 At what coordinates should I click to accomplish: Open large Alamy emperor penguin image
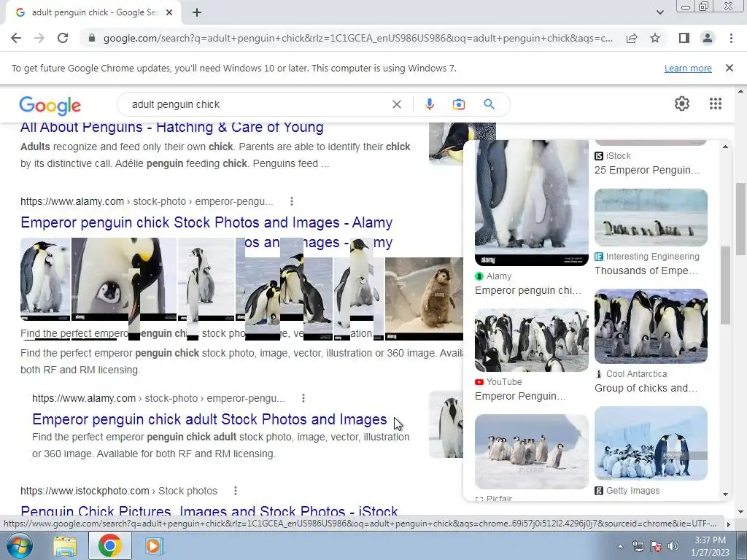531,203
